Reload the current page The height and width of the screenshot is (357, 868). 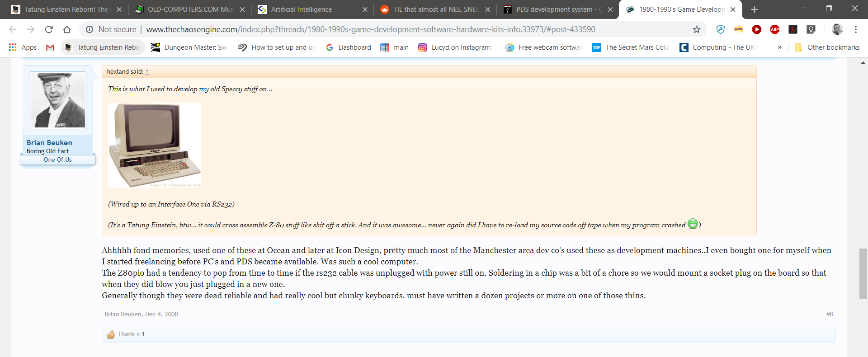49,29
